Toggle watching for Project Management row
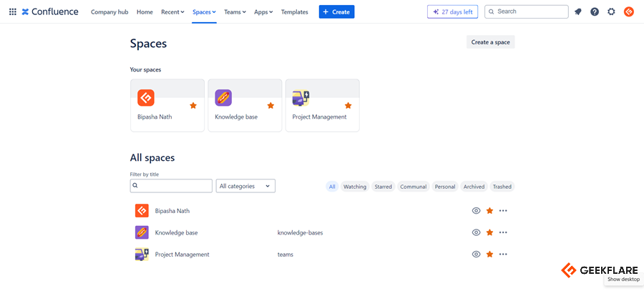Image resolution: width=644 pixels, height=291 pixels. pyautogui.click(x=476, y=254)
